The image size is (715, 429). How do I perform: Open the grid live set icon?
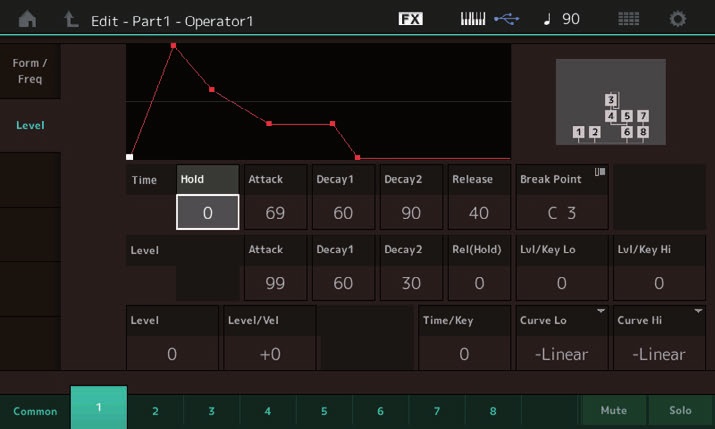(628, 19)
